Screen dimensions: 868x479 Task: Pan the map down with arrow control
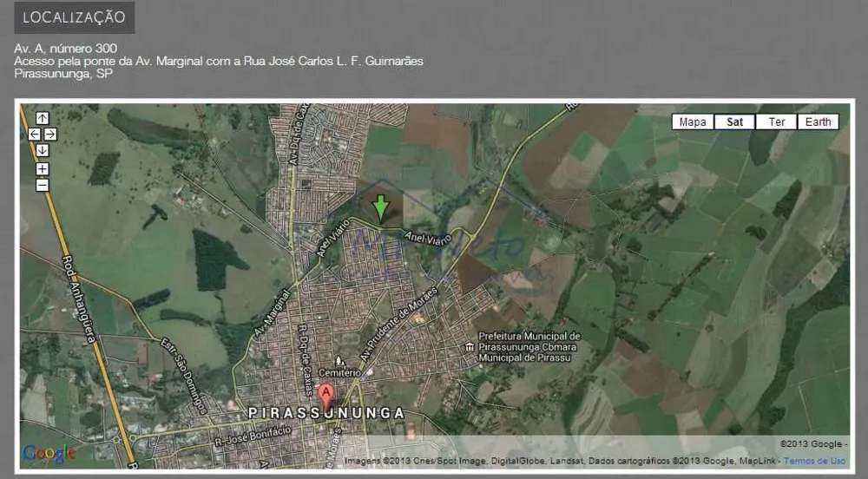coord(43,150)
